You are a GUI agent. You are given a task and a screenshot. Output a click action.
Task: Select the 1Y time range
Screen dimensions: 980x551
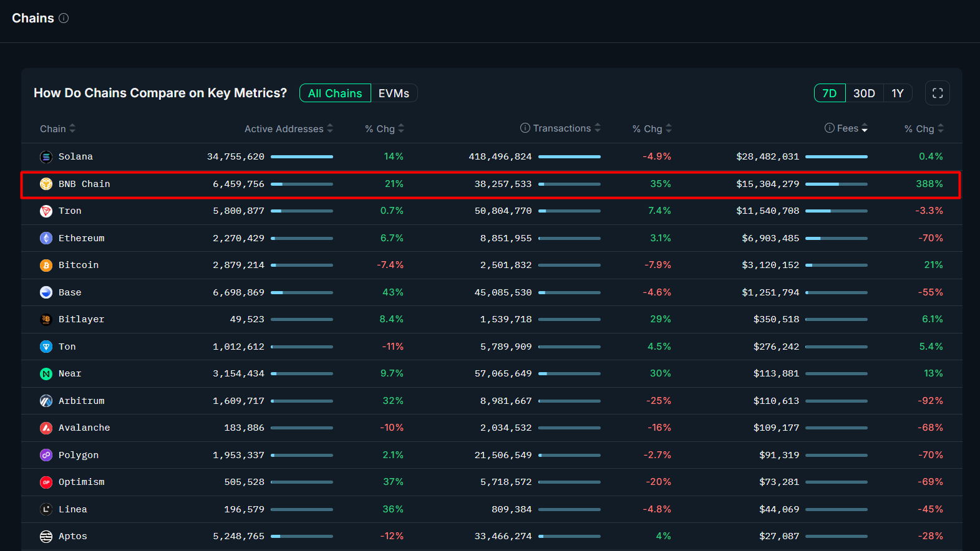897,93
